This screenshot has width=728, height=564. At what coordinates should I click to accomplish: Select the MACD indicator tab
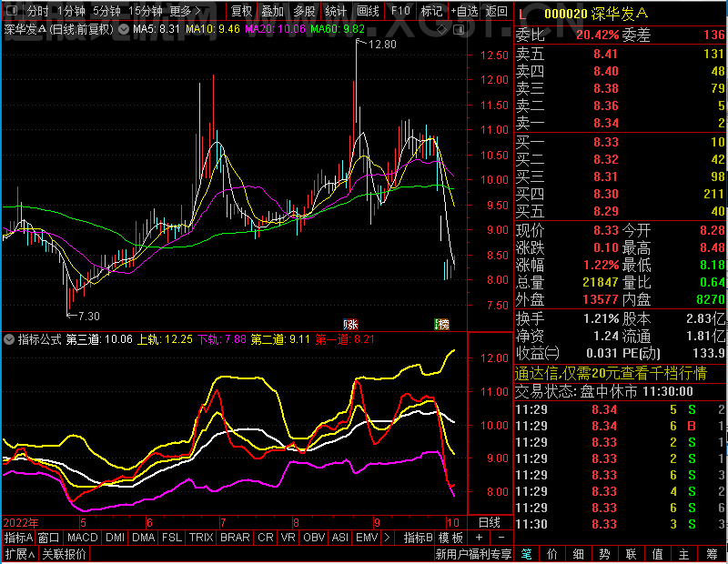pos(82,538)
